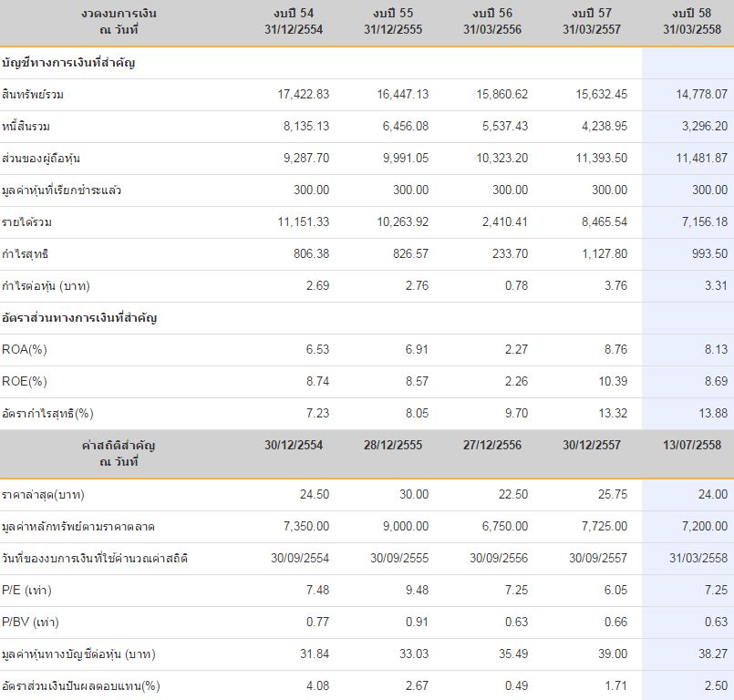The width and height of the screenshot is (734, 700).
Task: Select the P/E (เท่า) row label
Action: coord(26,590)
